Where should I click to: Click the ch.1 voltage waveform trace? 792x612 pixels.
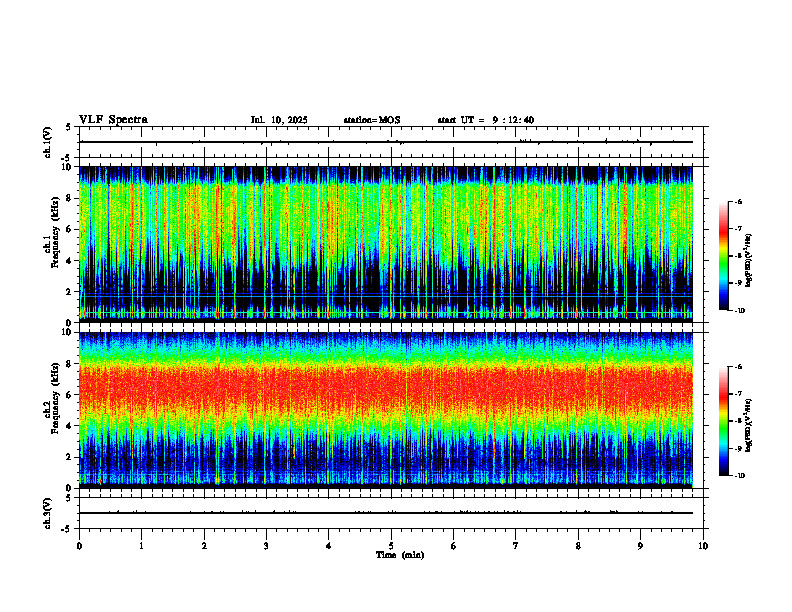click(x=386, y=142)
